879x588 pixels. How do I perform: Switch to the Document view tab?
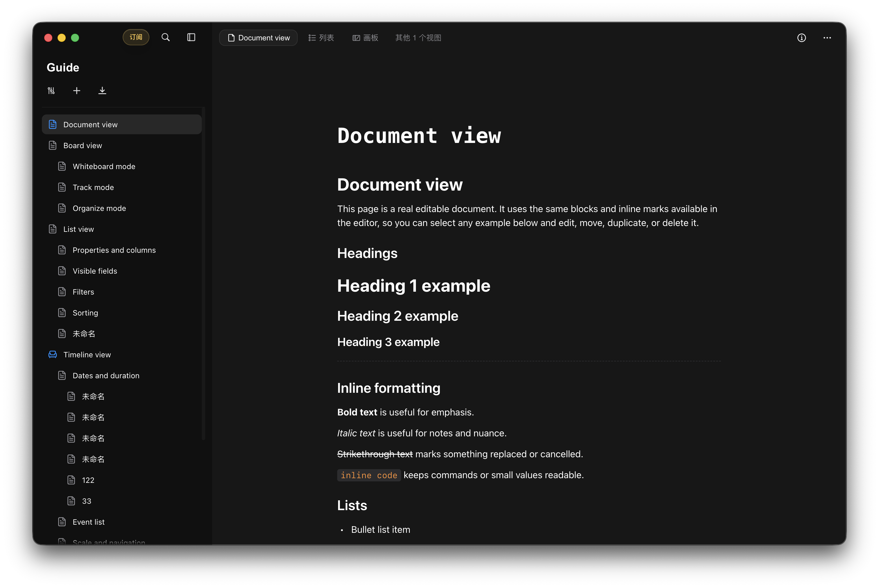click(258, 38)
